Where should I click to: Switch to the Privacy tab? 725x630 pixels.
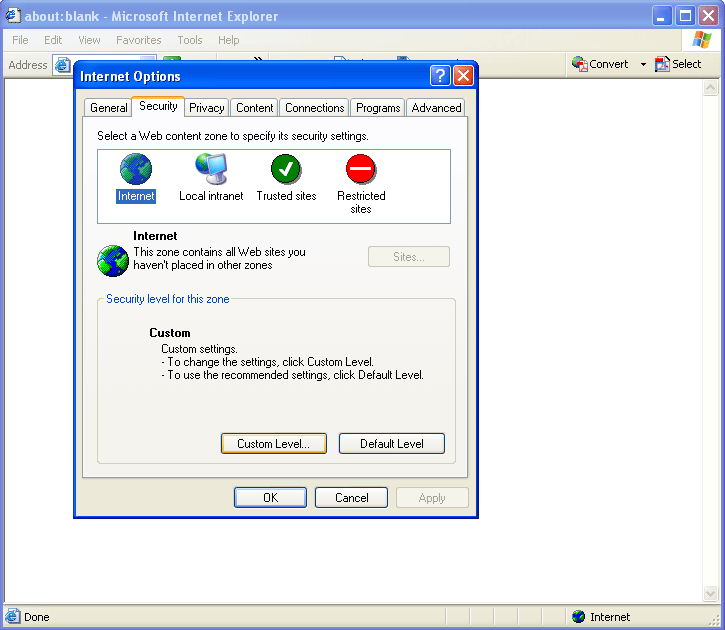tap(207, 108)
